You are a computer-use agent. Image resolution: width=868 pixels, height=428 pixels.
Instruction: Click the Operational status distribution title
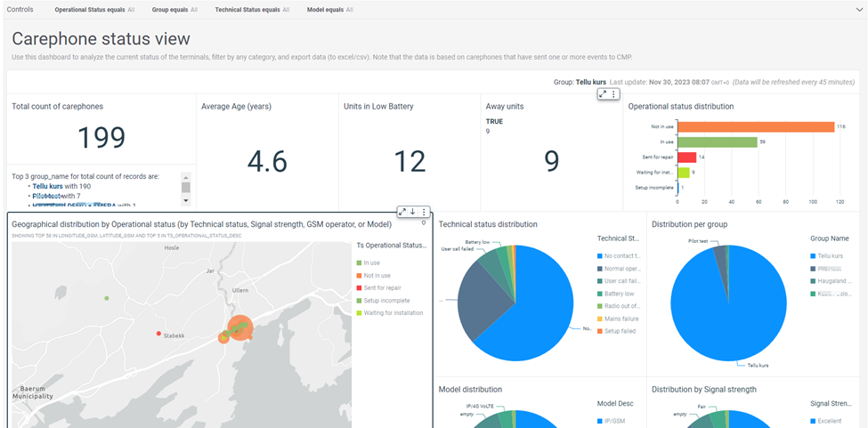coord(681,106)
